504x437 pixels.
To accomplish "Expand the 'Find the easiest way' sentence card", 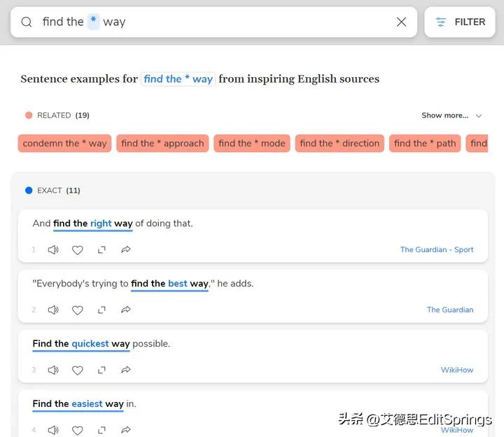I will pyautogui.click(x=101, y=430).
